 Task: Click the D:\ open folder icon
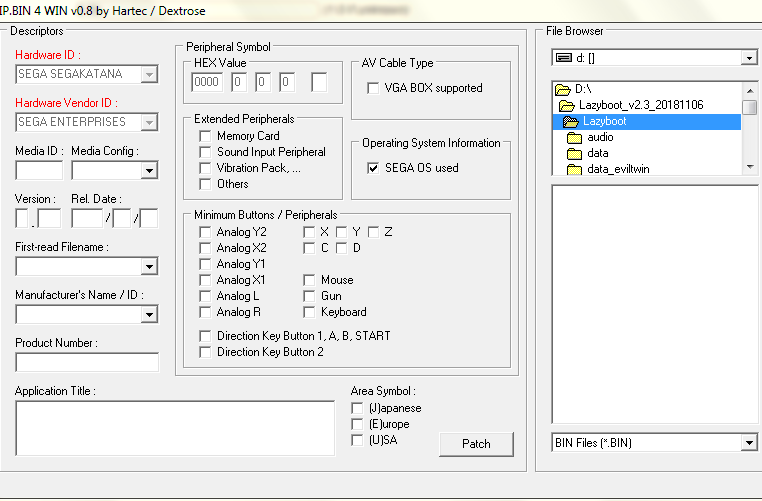563,89
